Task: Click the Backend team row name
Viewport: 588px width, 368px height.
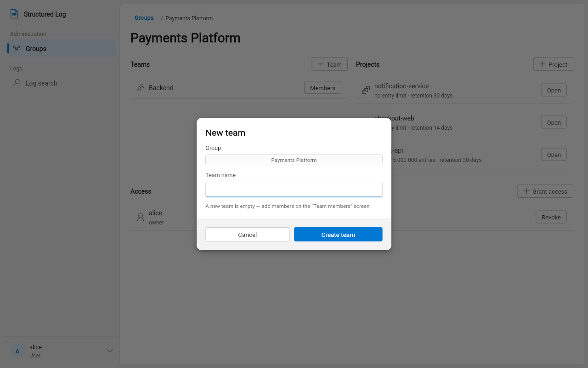Action: [161, 87]
